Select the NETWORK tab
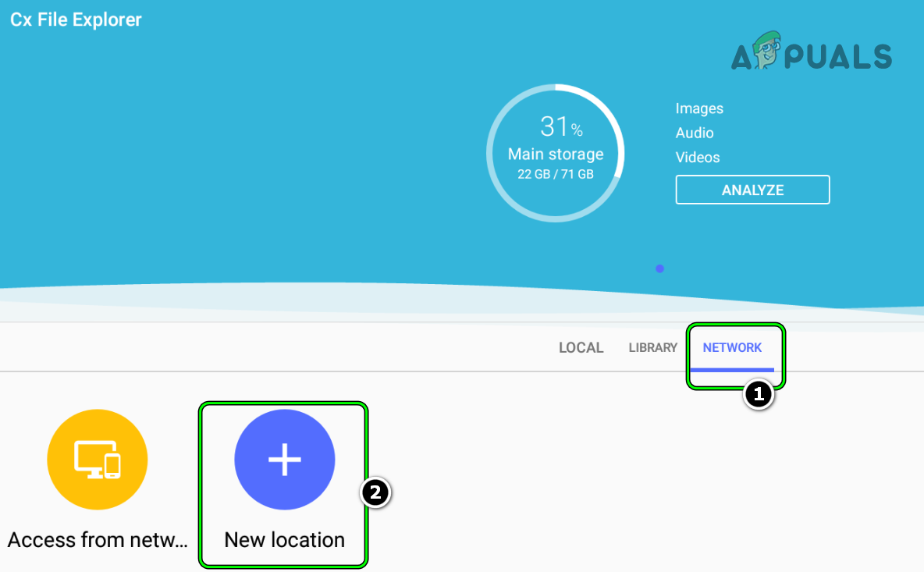Viewport: 924px width, 572px height. pos(733,347)
